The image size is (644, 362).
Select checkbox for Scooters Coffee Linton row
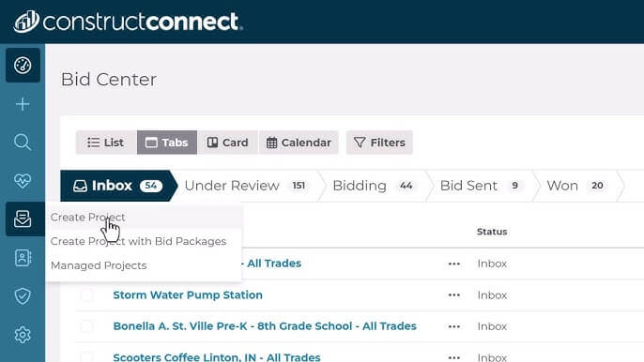click(x=86, y=357)
